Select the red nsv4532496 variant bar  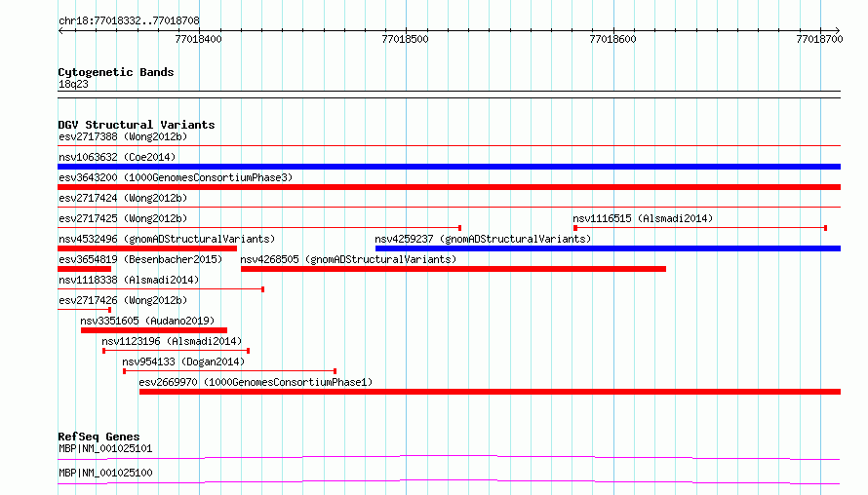[x=147, y=248]
